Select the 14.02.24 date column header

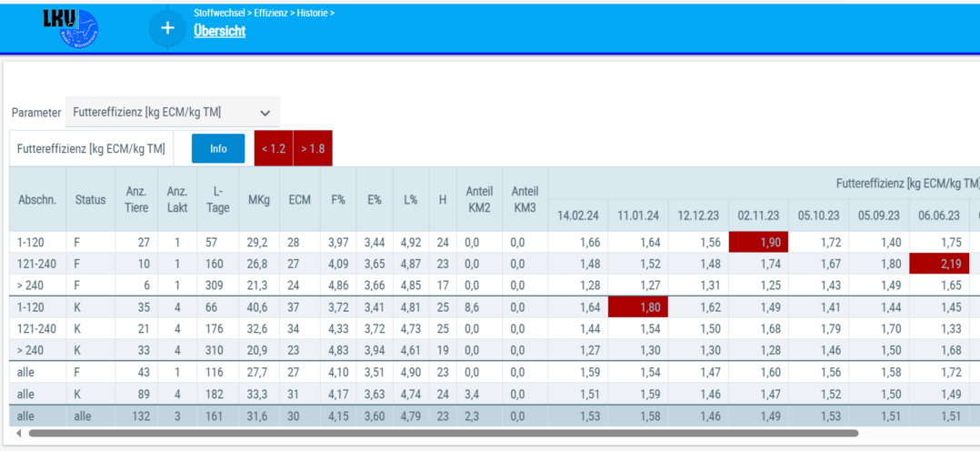pyautogui.click(x=578, y=215)
